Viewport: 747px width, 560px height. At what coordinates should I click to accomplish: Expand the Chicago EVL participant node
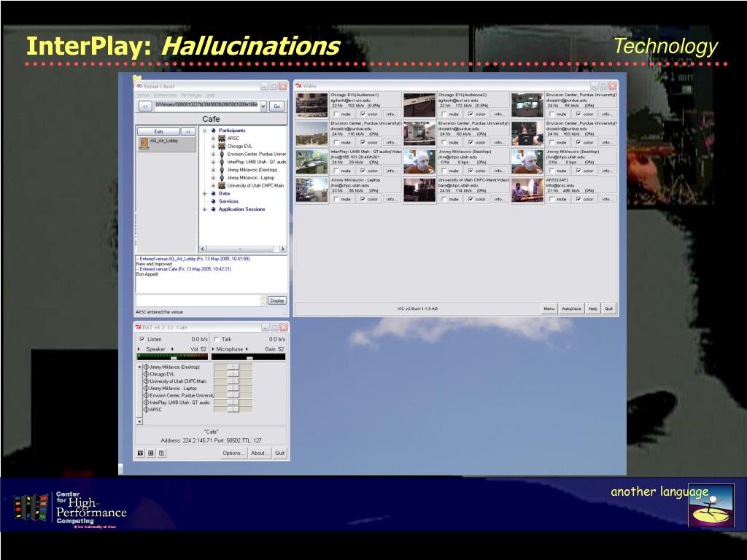coord(213,146)
